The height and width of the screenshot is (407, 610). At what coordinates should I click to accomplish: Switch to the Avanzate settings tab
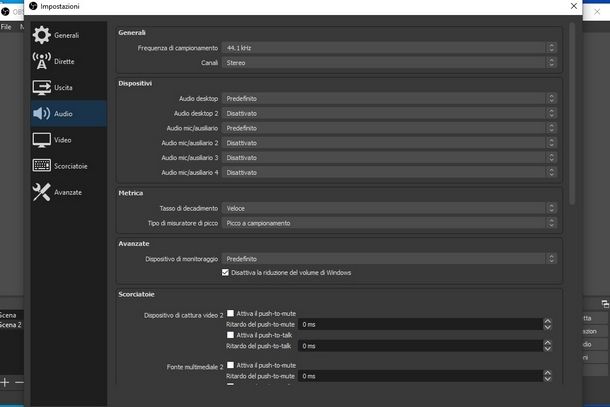click(x=68, y=192)
